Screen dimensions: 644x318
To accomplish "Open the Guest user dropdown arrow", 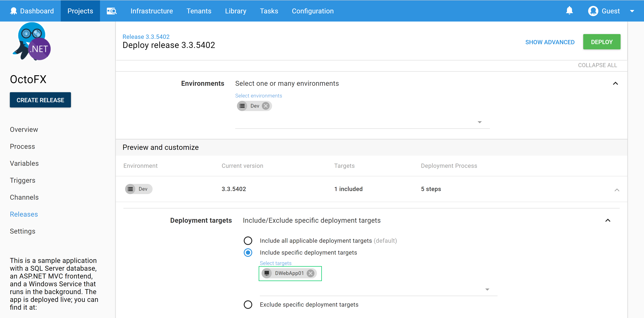I will tap(632, 11).
